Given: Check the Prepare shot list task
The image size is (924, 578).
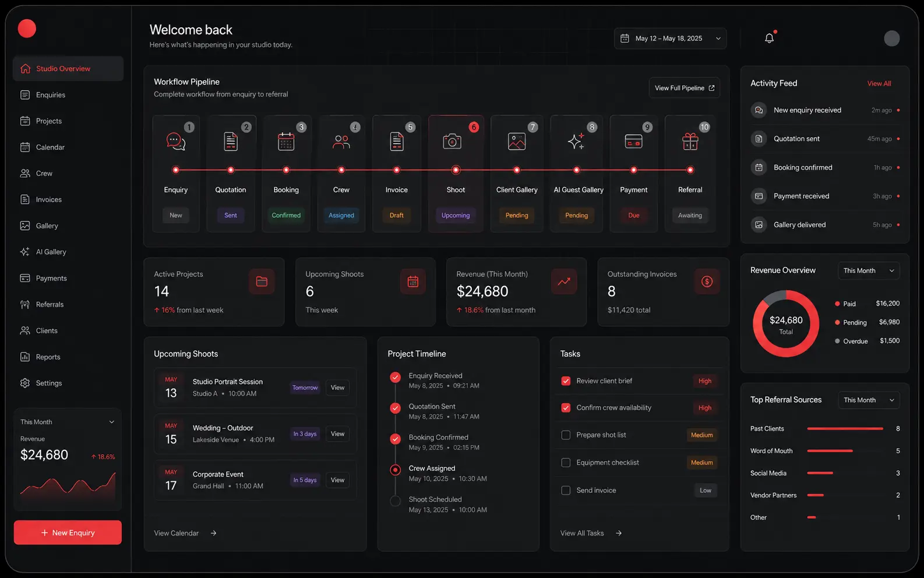Looking at the screenshot, I should 566,435.
